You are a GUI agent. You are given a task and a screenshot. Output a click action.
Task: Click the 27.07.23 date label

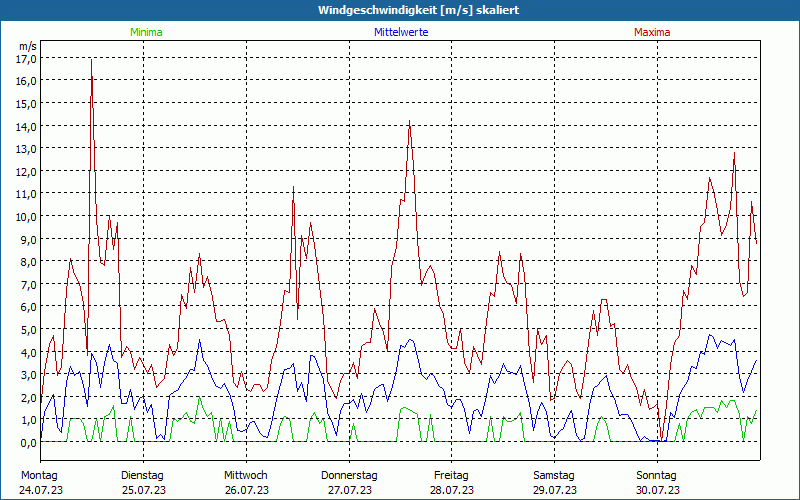coord(349,490)
